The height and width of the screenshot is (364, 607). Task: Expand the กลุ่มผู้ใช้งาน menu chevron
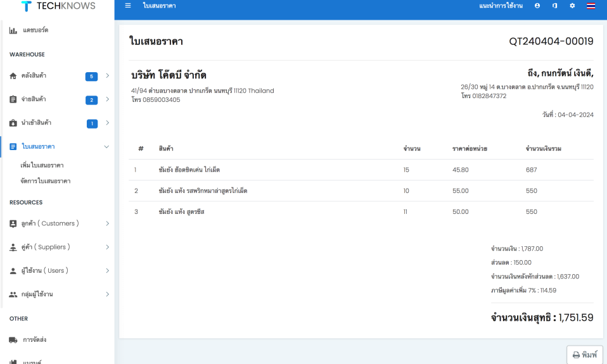point(107,294)
